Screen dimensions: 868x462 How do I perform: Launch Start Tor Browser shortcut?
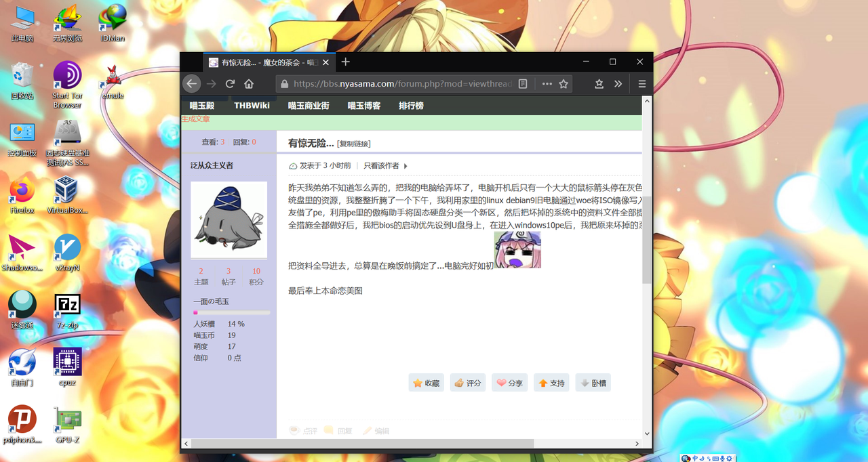(67, 85)
